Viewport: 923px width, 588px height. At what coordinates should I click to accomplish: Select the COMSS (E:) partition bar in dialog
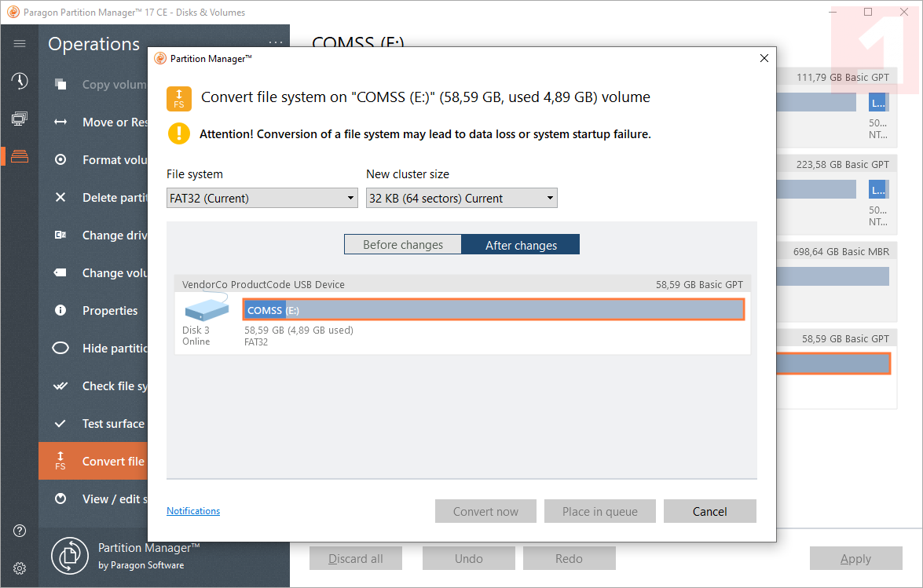pos(494,309)
